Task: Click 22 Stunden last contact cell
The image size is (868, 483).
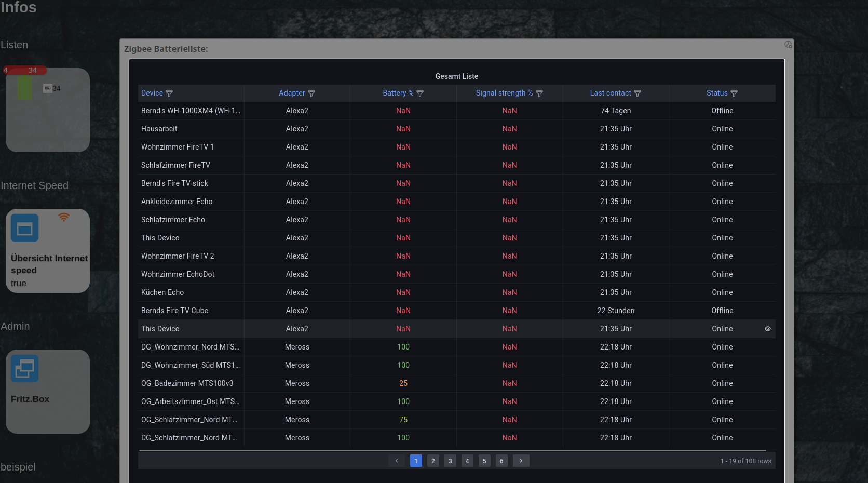Action: click(x=616, y=311)
